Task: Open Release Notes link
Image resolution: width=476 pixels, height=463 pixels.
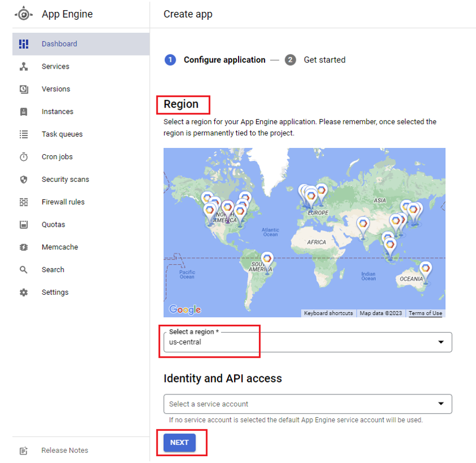Action: pos(80,451)
